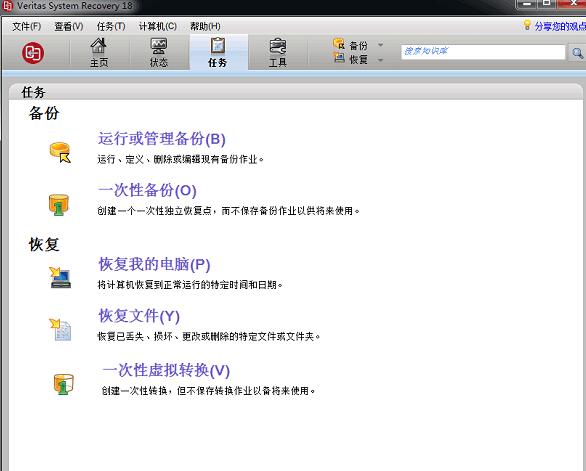Open the 主页 home toolbar icon
Image resolution: width=586 pixels, height=471 pixels.
coord(99,46)
